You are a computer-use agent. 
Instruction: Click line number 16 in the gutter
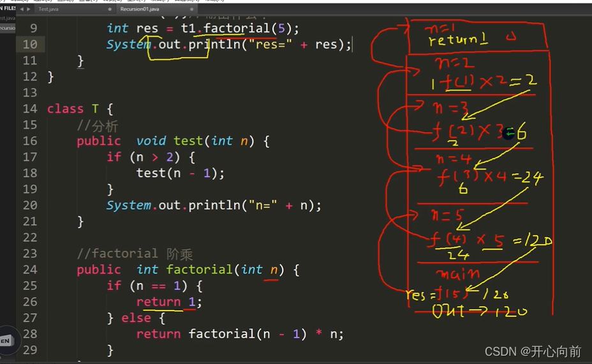coord(30,141)
